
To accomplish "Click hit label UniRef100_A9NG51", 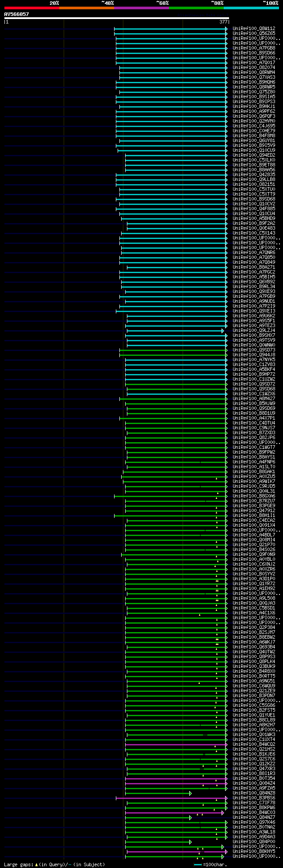I will point(254,681).
